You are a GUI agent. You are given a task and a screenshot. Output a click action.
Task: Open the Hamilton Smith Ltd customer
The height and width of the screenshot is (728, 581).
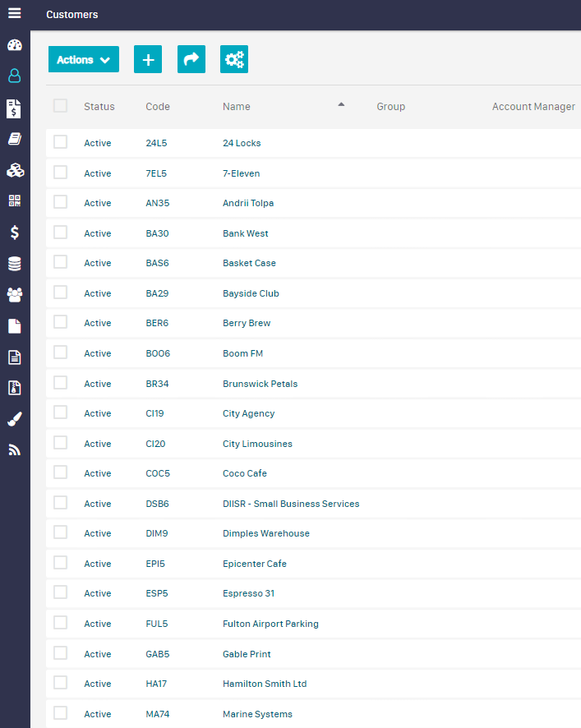[x=265, y=684]
